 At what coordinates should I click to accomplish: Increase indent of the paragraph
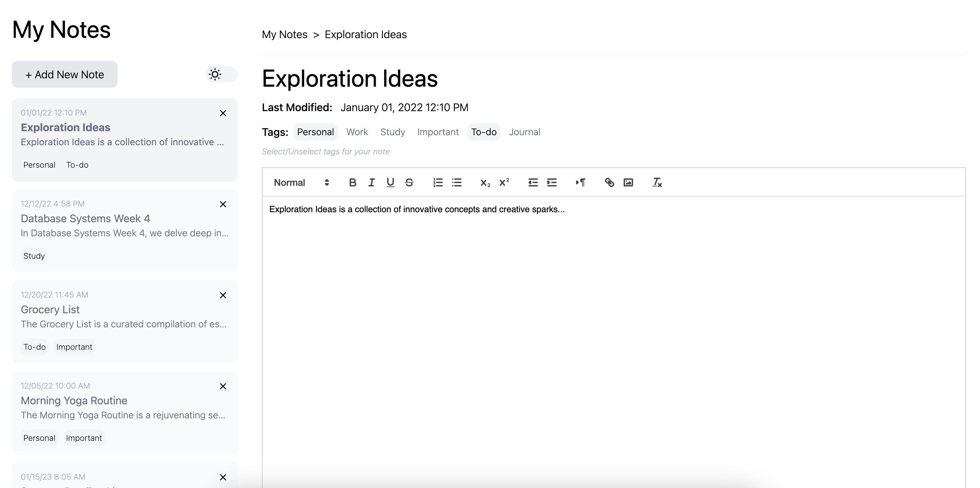552,182
